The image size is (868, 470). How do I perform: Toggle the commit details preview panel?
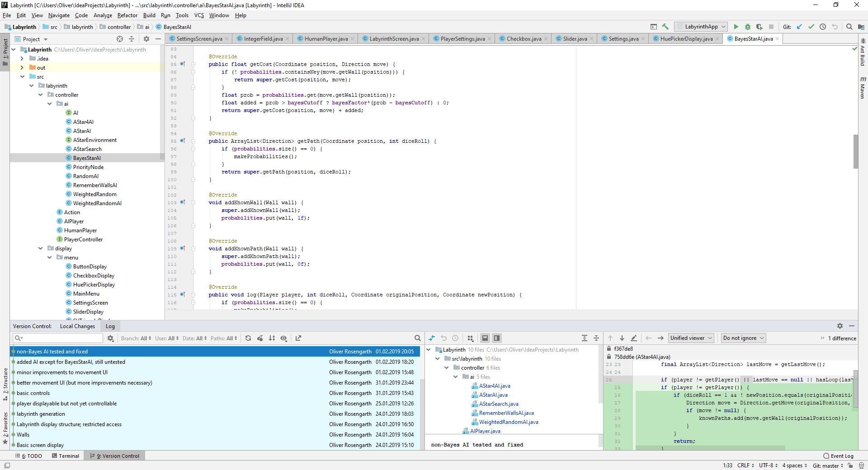pos(485,338)
